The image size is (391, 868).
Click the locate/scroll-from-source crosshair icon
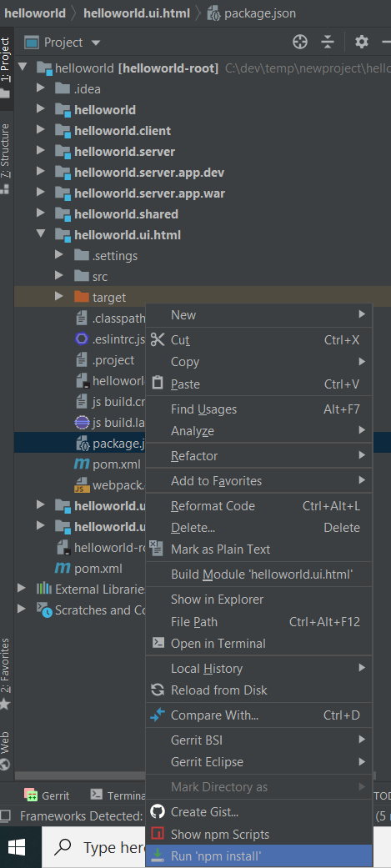(299, 42)
